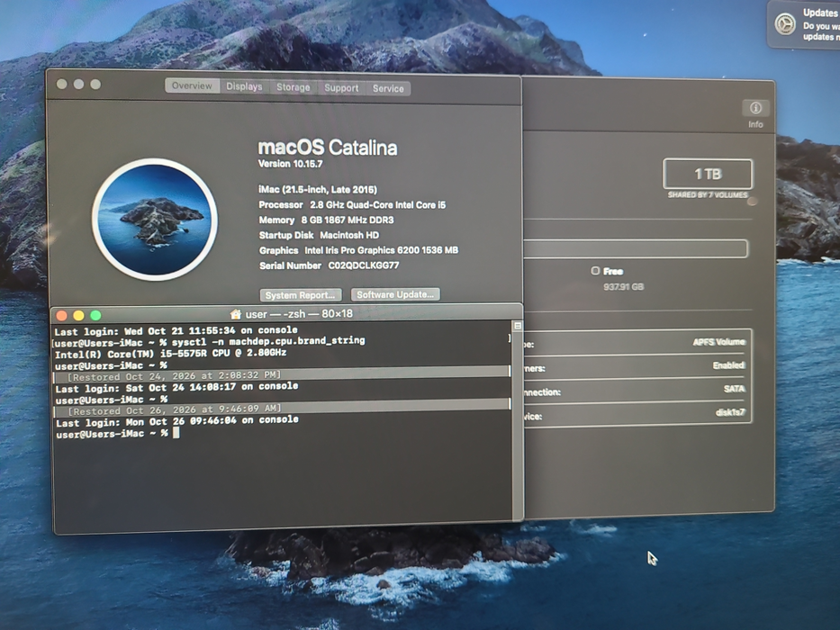Click the macOS Catalina heading
The height and width of the screenshot is (630, 840).
(328, 148)
